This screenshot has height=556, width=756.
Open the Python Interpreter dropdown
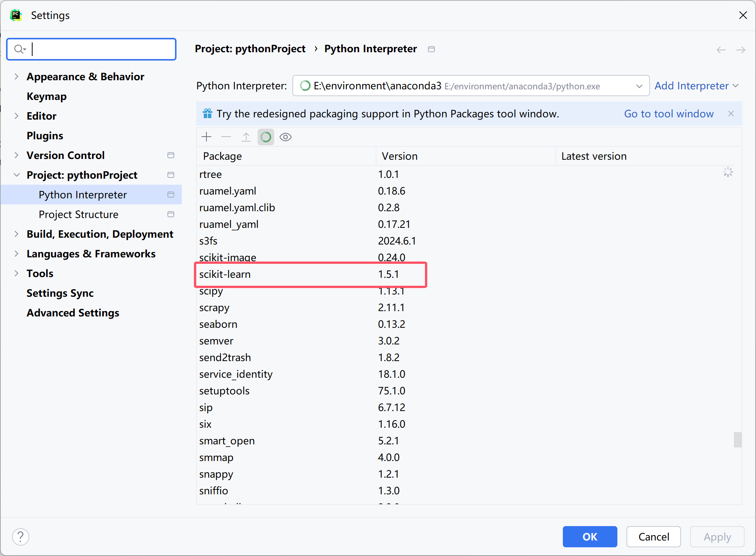click(x=471, y=86)
